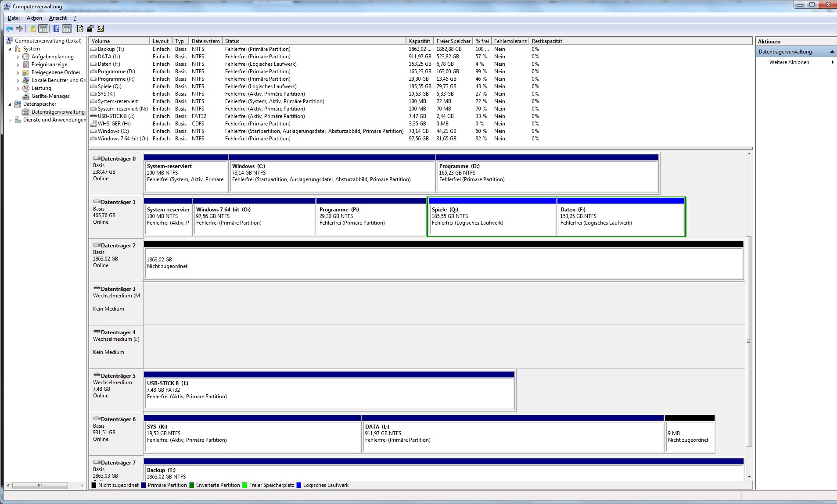The width and height of the screenshot is (837, 504).
Task: Expand the Aufgabenplanung tree node
Action: [x=18, y=57]
